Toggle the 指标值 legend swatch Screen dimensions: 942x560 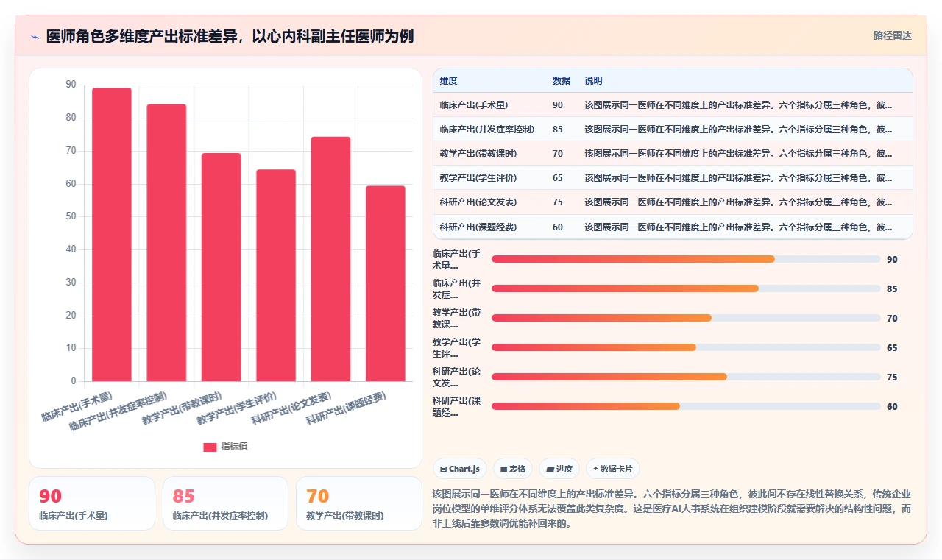tap(210, 447)
